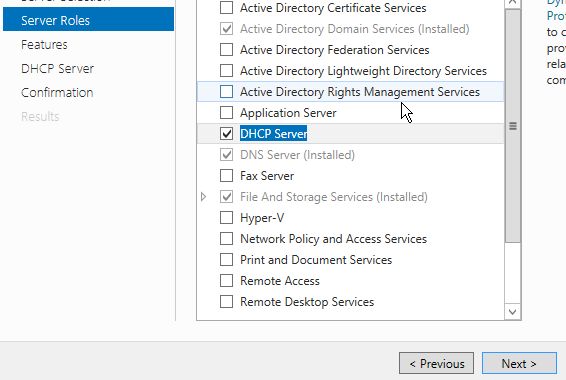Check Network Policy and Access Services box

click(x=226, y=239)
